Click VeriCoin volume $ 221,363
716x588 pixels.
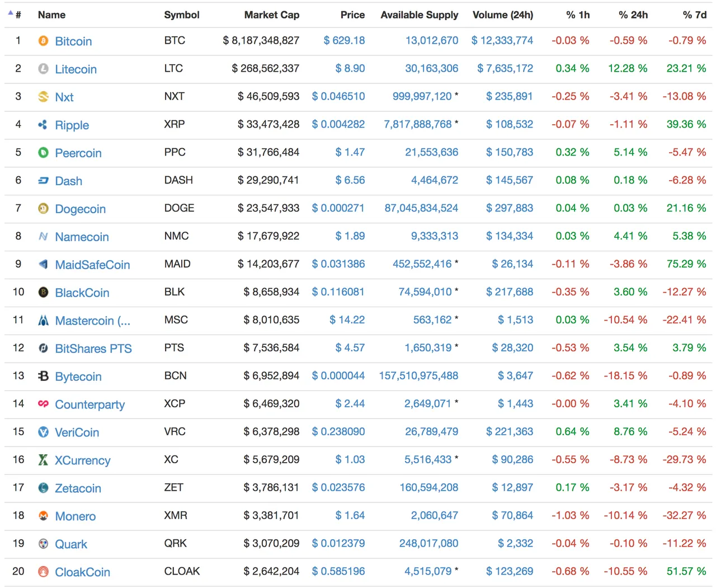510,431
